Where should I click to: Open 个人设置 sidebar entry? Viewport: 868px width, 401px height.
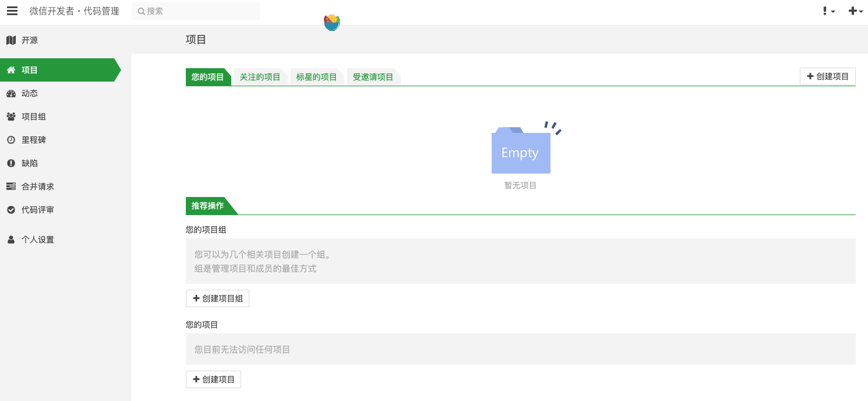click(x=66, y=240)
